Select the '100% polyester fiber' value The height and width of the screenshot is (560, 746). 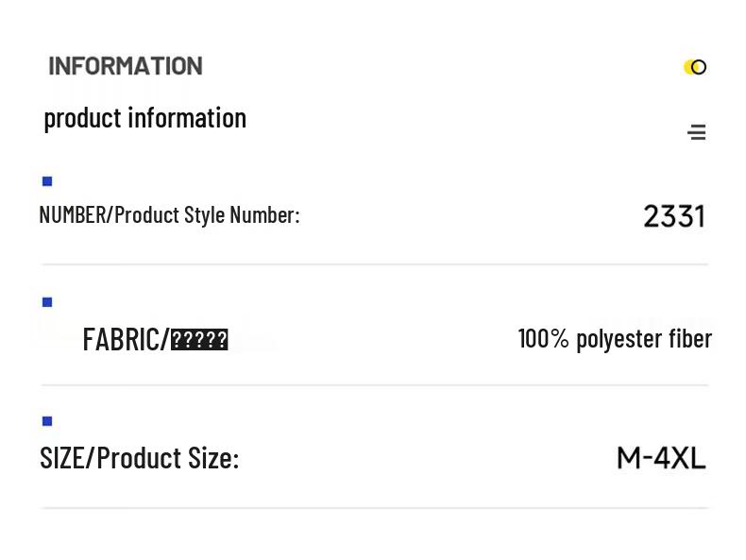615,338
